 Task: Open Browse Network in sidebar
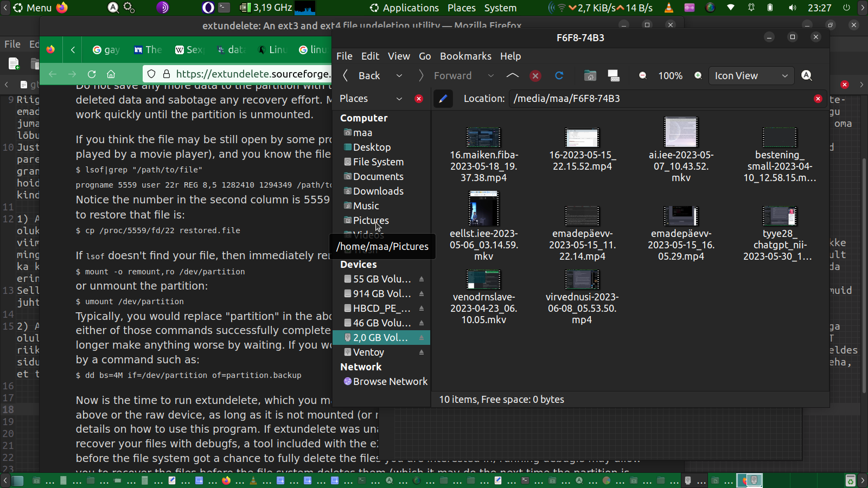click(x=390, y=382)
